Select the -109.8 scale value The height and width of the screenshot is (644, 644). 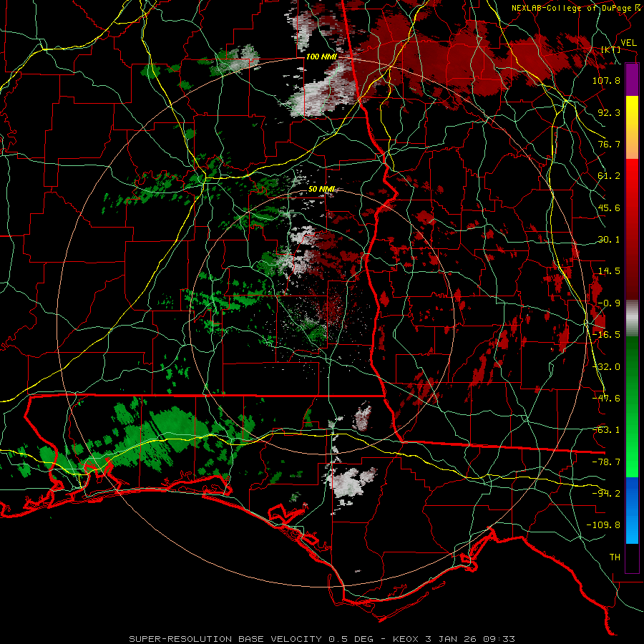[603, 525]
